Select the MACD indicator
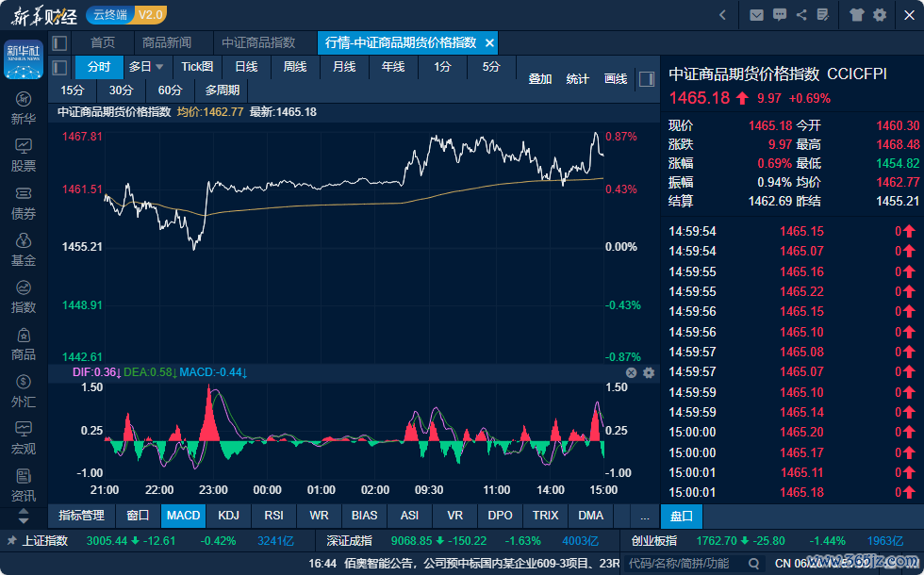Viewport: 924px width, 575px height. pos(183,516)
